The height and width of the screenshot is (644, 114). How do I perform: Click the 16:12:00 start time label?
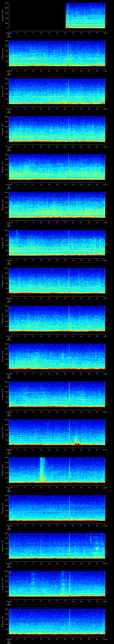click(9, 147)
